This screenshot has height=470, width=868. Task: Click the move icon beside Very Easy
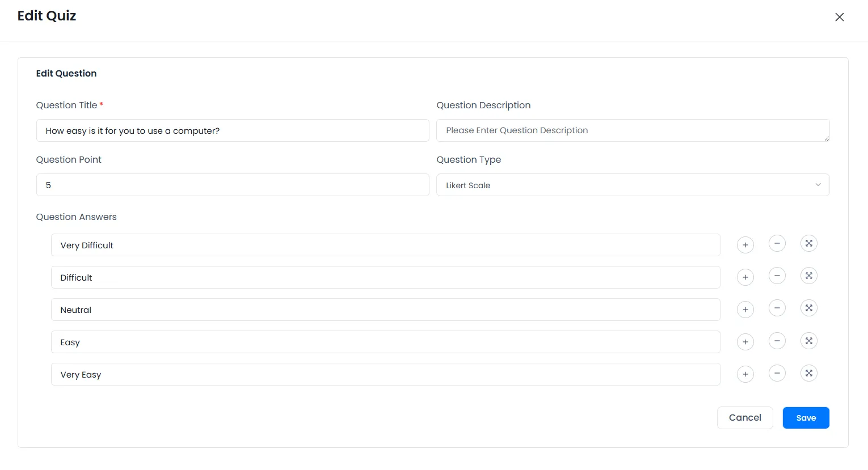pyautogui.click(x=808, y=372)
